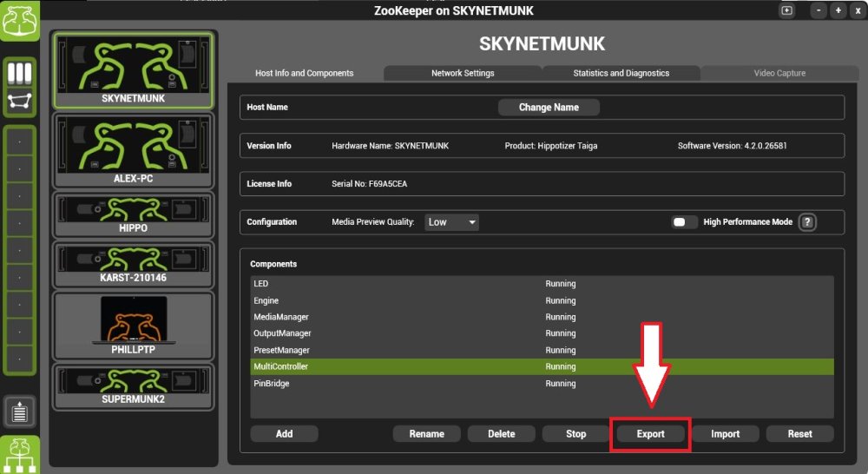Image resolution: width=868 pixels, height=474 pixels.
Task: Switch to the Network Settings tab
Action: click(463, 73)
